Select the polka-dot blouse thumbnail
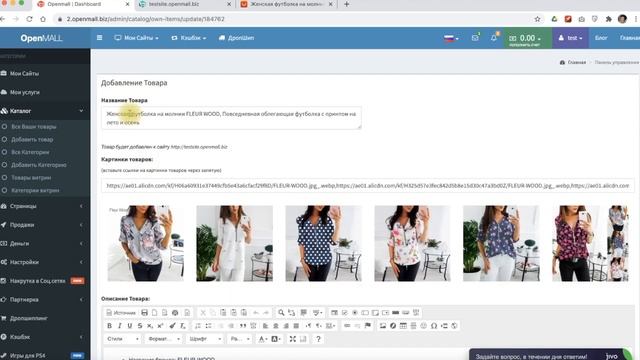Screen dimensions: 640x360 coord(323,243)
